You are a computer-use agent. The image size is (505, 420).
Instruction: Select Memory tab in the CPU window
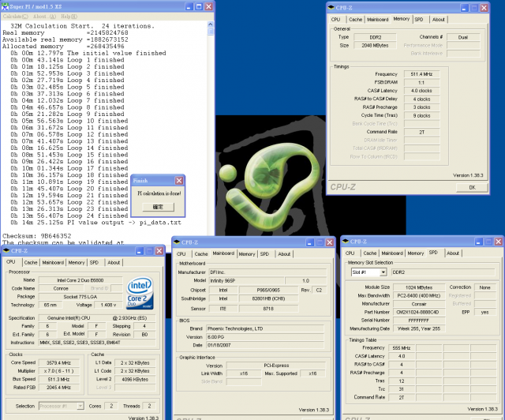(x=77, y=263)
